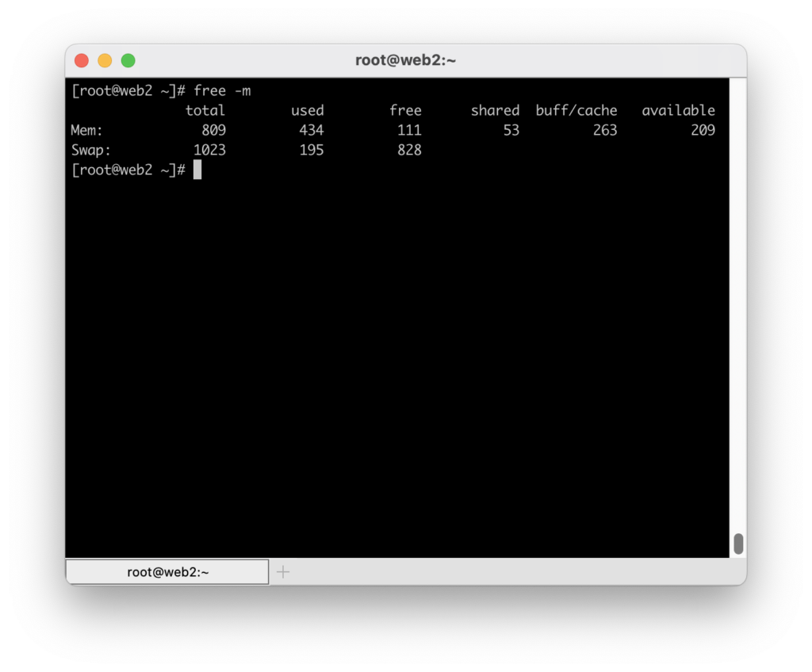This screenshot has width=812, height=672.
Task: Click the window title root@web2:~
Action: [406, 60]
